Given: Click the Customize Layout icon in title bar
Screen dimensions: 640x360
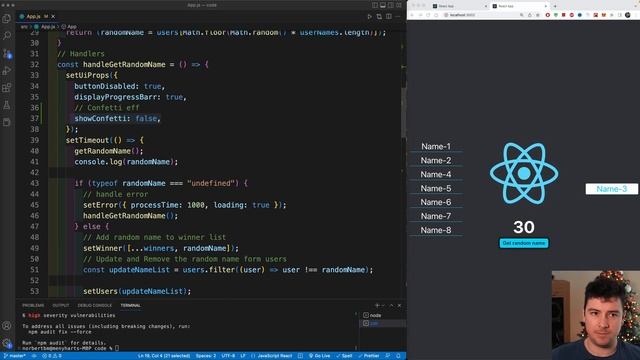Looking at the screenshot, I should click(x=399, y=5).
